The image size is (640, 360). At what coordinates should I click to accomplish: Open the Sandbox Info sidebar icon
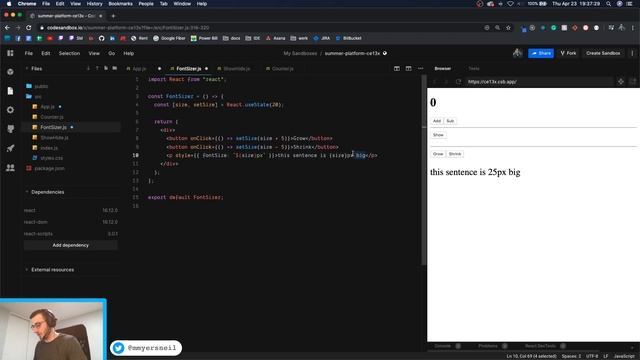coord(10,72)
